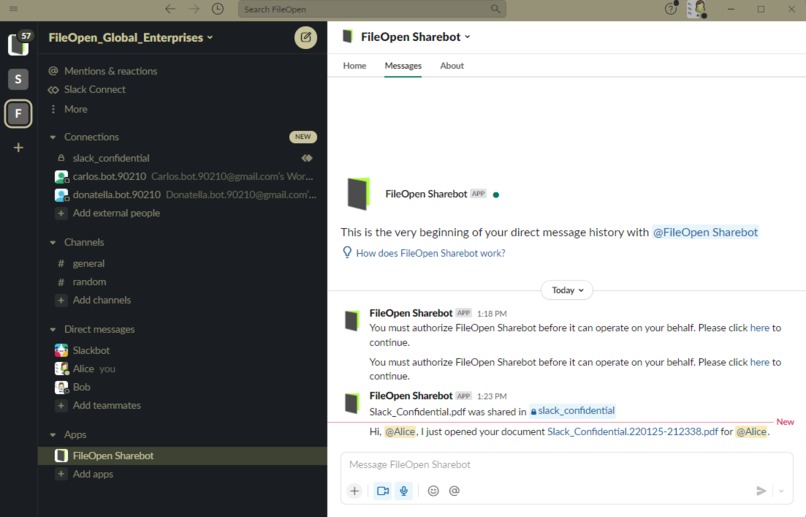Click the first "here" authorization link
Screen dimensions: 806x517
759,328
